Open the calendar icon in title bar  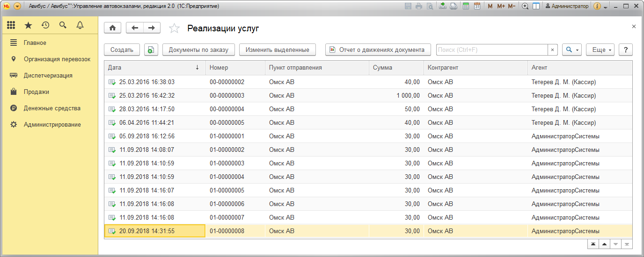tap(477, 6)
